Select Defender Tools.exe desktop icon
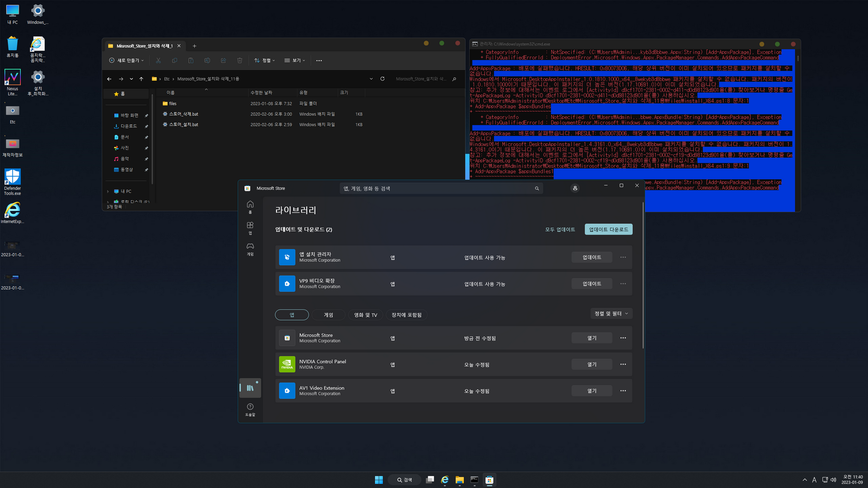The width and height of the screenshot is (868, 488). [13, 182]
